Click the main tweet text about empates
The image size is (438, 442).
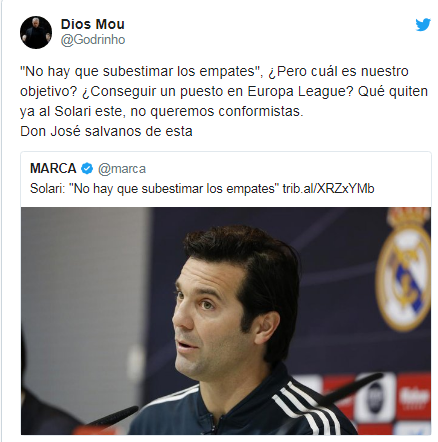click(x=224, y=101)
